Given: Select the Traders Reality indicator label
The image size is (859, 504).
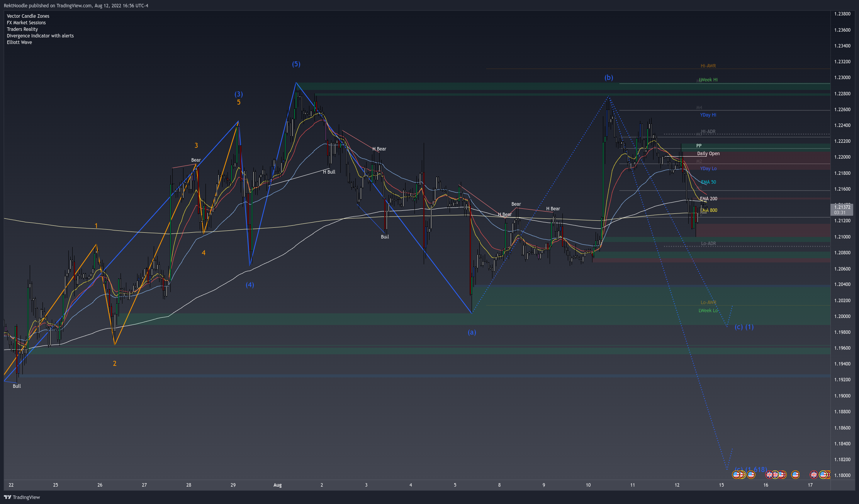Looking at the screenshot, I should [22, 29].
